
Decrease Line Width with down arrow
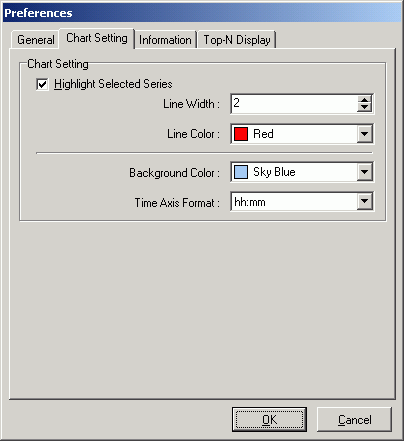tap(364, 108)
